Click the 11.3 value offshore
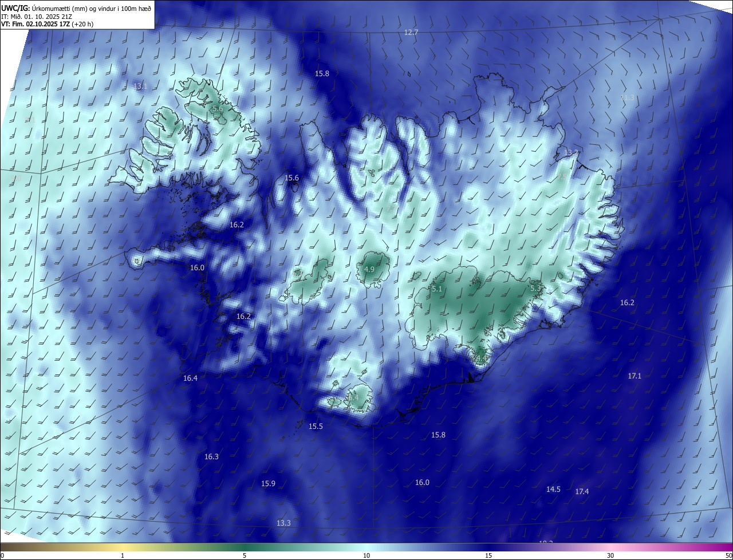This screenshot has height=560, width=733. pyautogui.click(x=628, y=98)
